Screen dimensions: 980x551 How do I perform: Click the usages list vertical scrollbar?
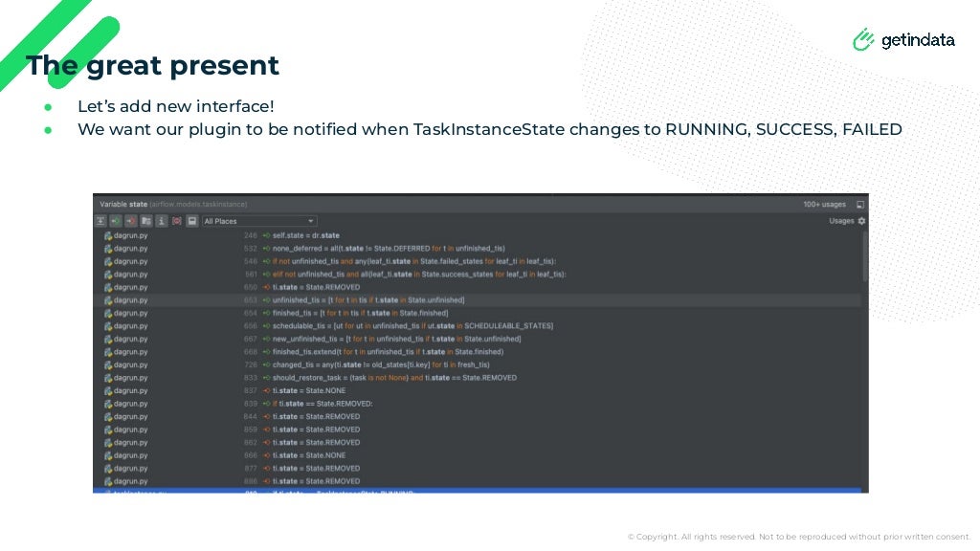(864, 256)
